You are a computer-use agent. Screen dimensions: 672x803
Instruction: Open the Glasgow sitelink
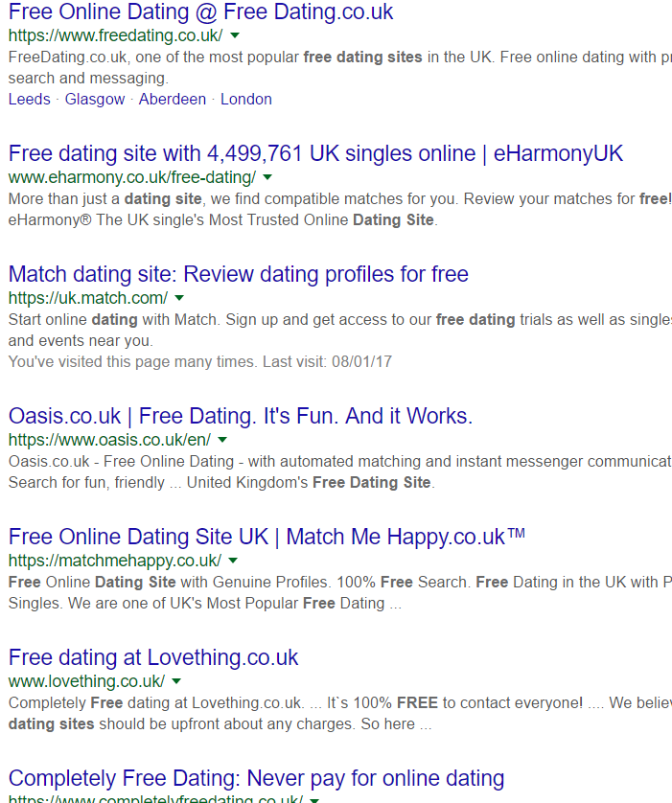coord(95,99)
